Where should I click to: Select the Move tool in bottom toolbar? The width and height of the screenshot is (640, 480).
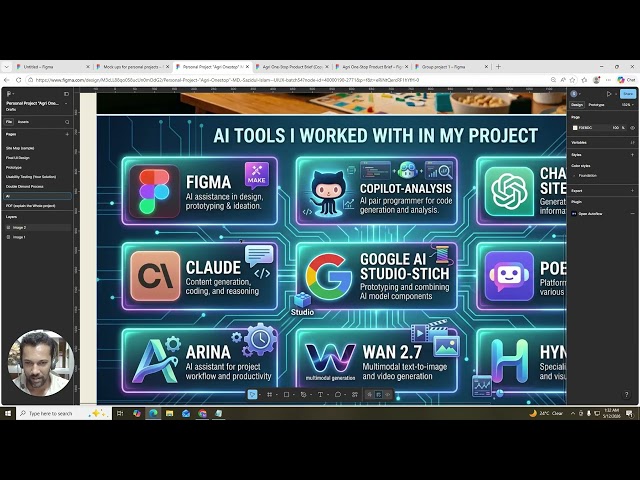[252, 395]
